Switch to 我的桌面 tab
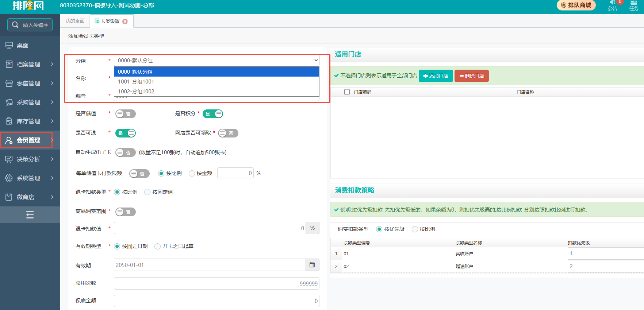This screenshot has height=310, width=644. click(75, 21)
